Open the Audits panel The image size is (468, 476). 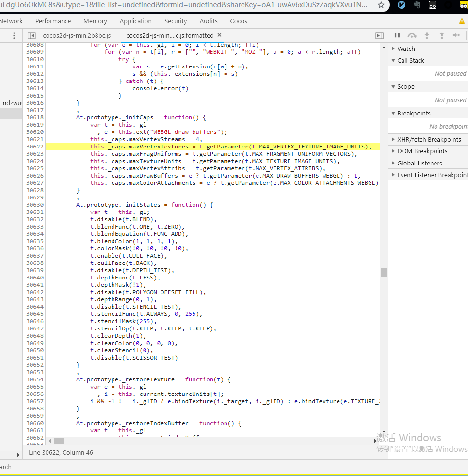point(209,21)
